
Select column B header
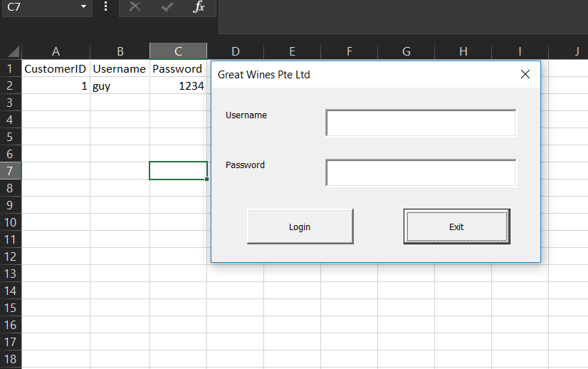tap(120, 51)
